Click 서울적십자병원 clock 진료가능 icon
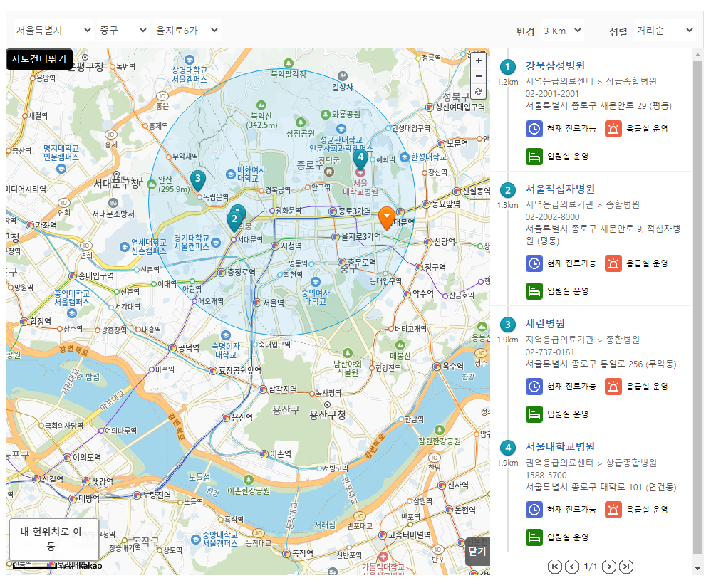The width and height of the screenshot is (706, 588). [534, 263]
